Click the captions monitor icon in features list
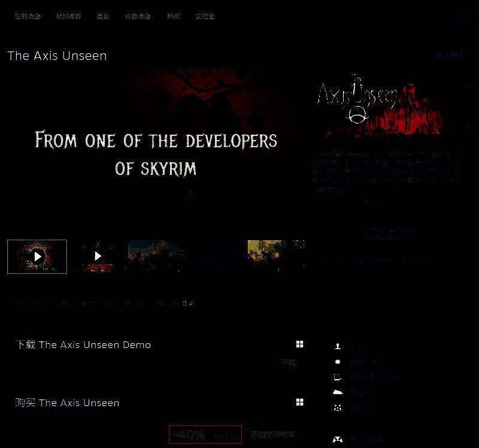This screenshot has height=448, width=479. click(x=338, y=377)
